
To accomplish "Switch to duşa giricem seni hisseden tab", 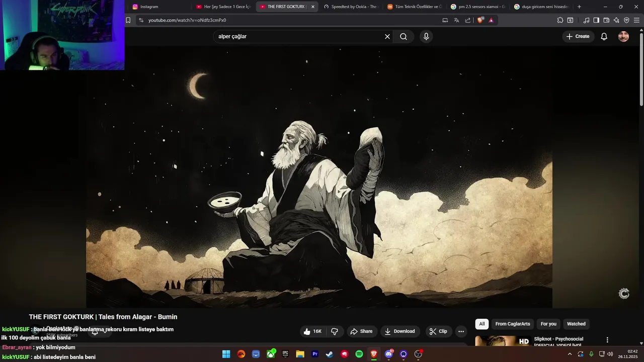I will (541, 7).
